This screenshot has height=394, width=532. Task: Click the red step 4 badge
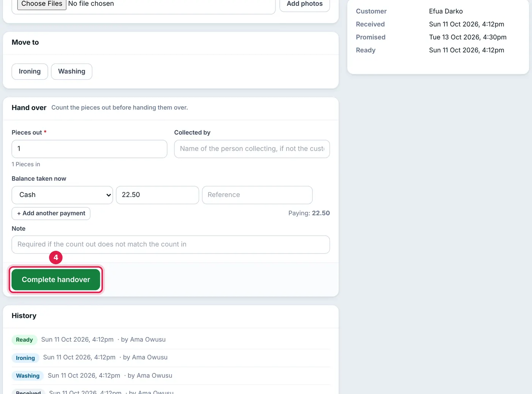pyautogui.click(x=56, y=257)
